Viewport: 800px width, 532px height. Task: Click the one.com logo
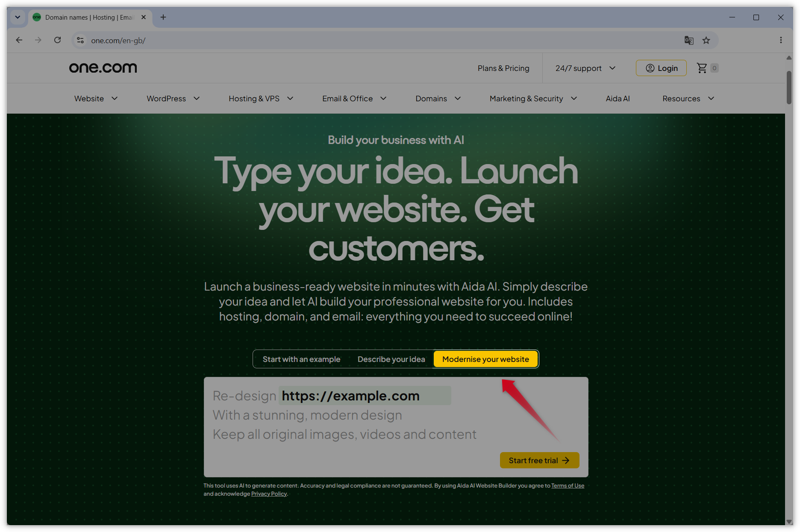[x=103, y=68]
